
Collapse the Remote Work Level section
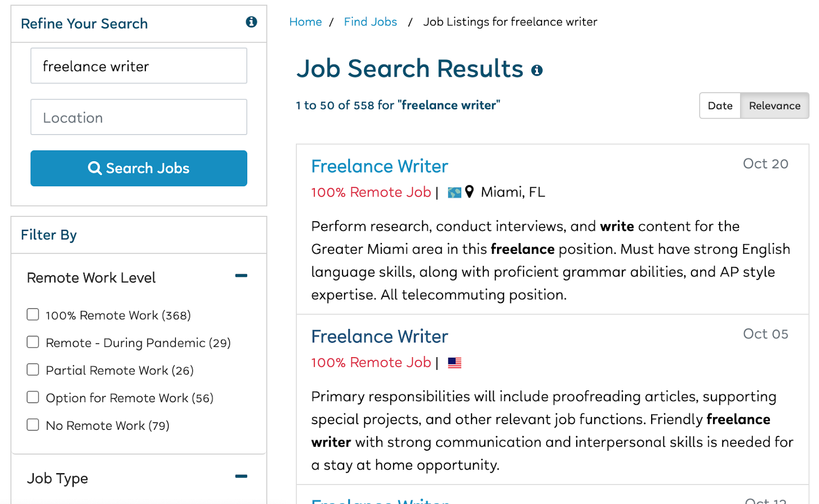tap(241, 276)
